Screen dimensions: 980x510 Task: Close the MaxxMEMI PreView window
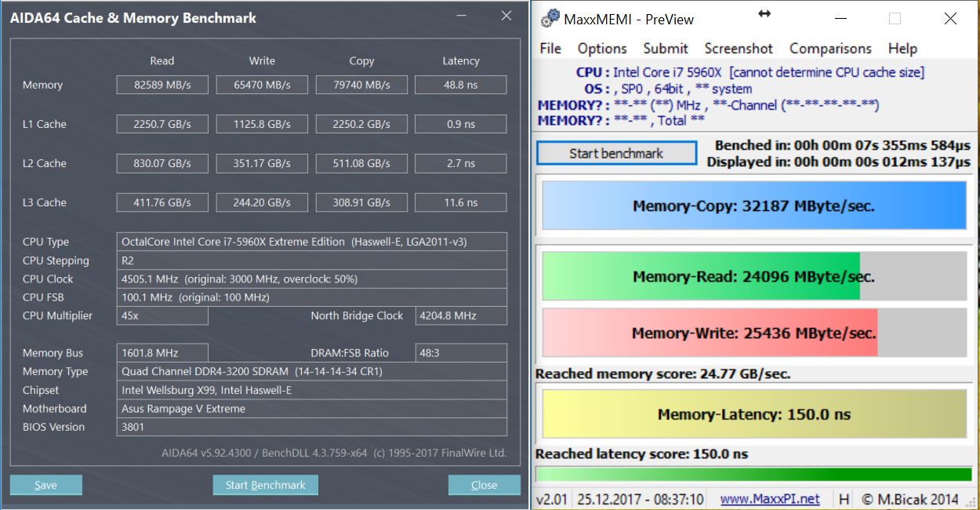(950, 19)
